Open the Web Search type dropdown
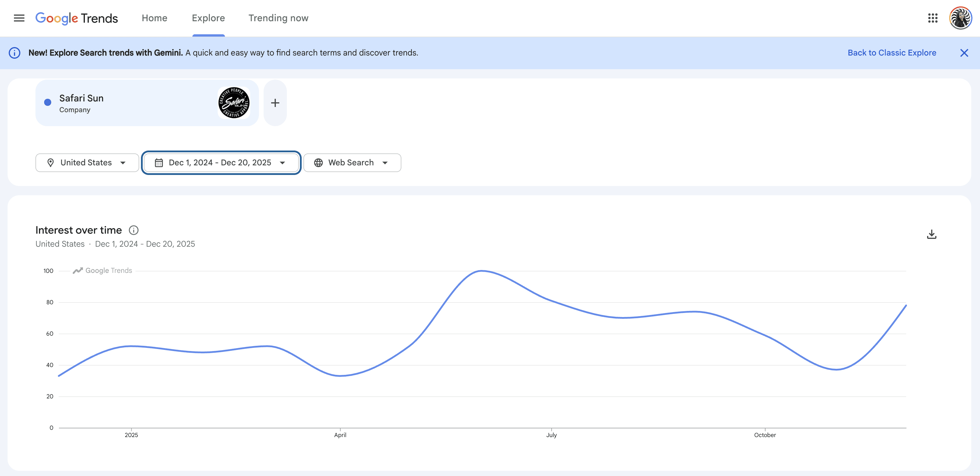The width and height of the screenshot is (980, 476). 352,163
